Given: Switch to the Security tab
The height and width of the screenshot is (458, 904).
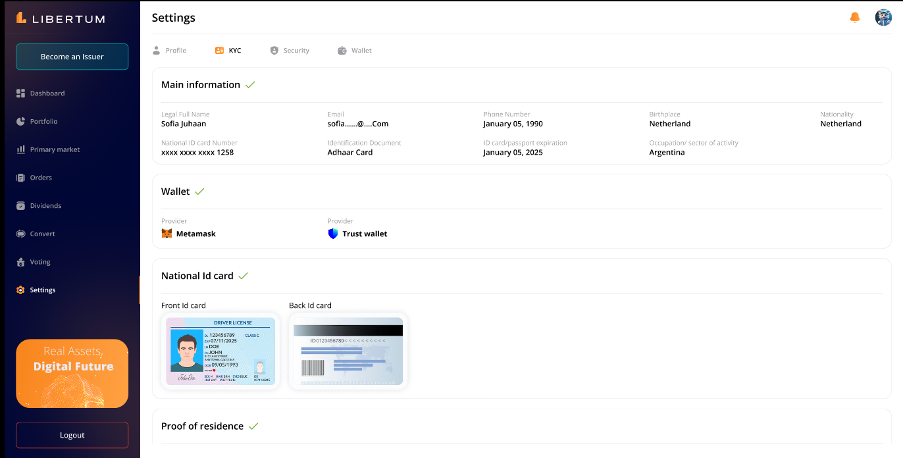Looking at the screenshot, I should click(290, 50).
